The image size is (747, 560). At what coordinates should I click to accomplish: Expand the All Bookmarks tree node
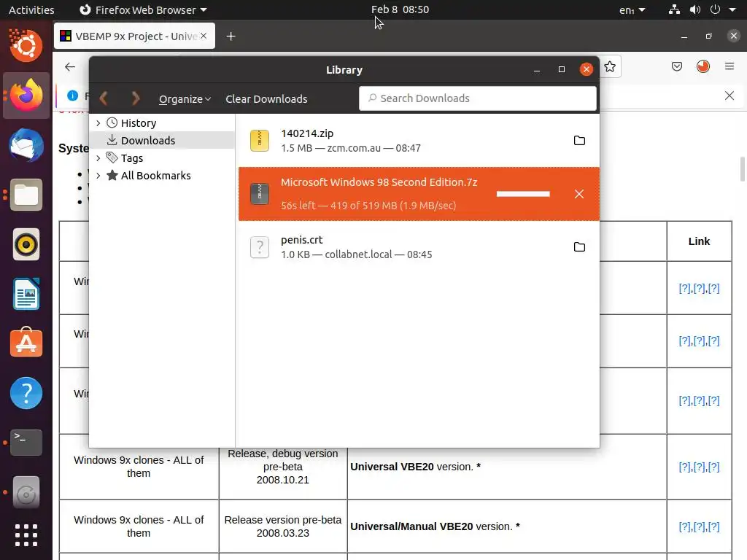98,175
